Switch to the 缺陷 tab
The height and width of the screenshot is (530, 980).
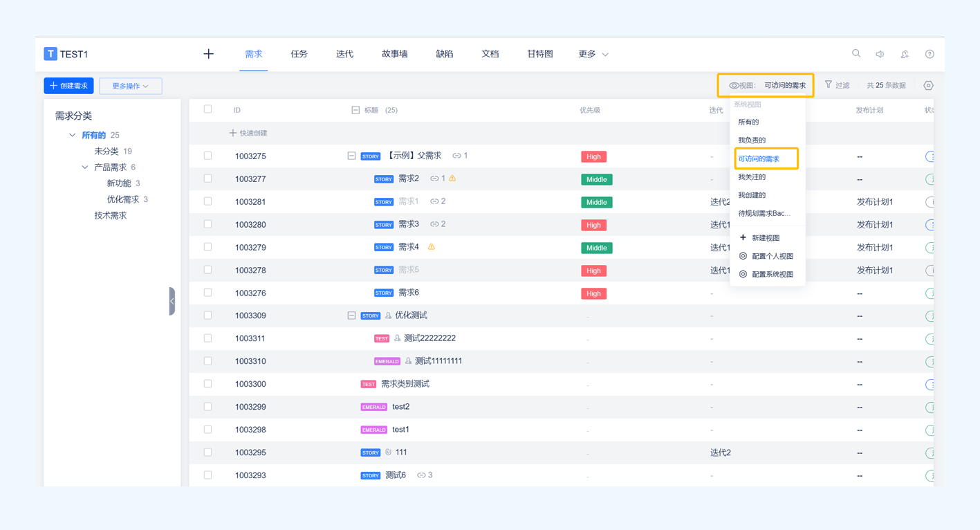[x=445, y=54]
